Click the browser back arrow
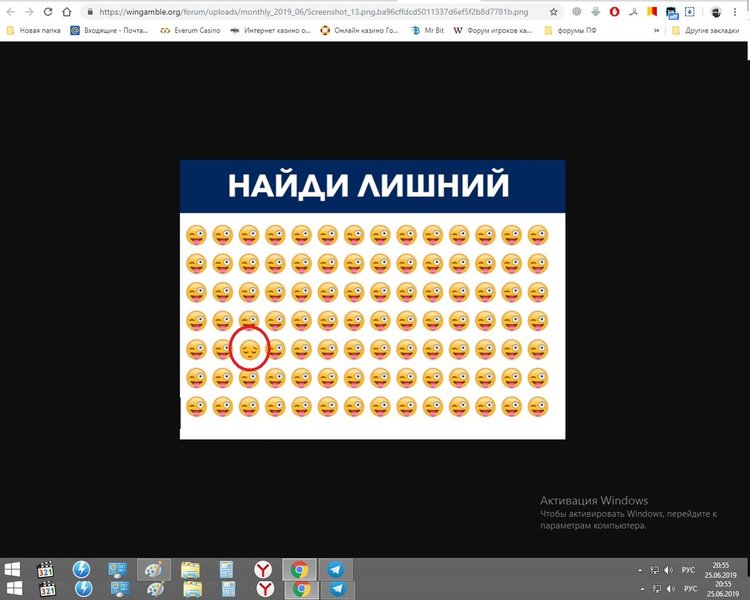 click(9, 12)
